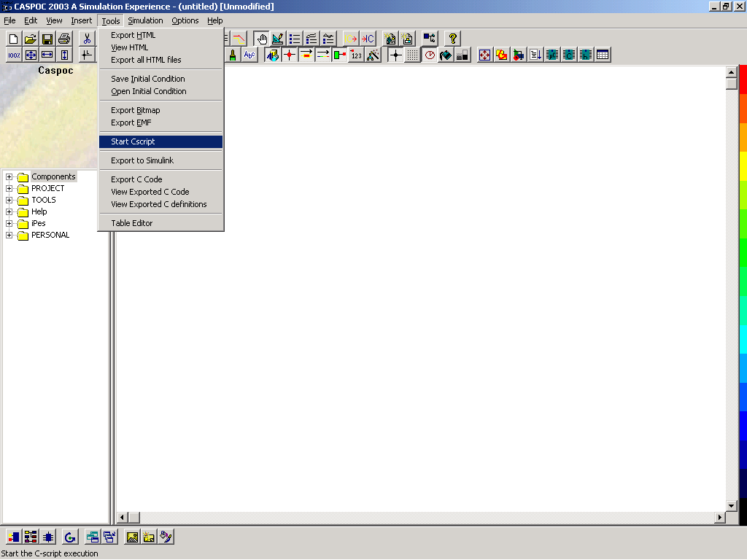Select View HTML menu entry
The image size is (747, 560).
coord(161,47)
